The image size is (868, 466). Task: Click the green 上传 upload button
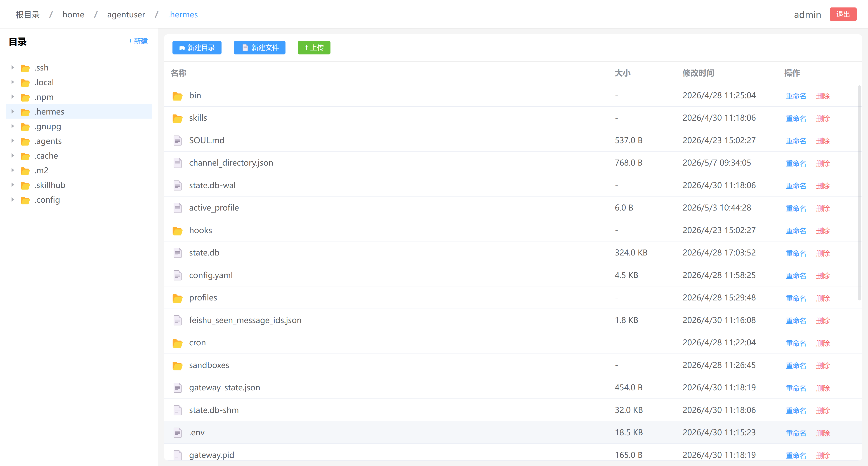click(x=314, y=47)
